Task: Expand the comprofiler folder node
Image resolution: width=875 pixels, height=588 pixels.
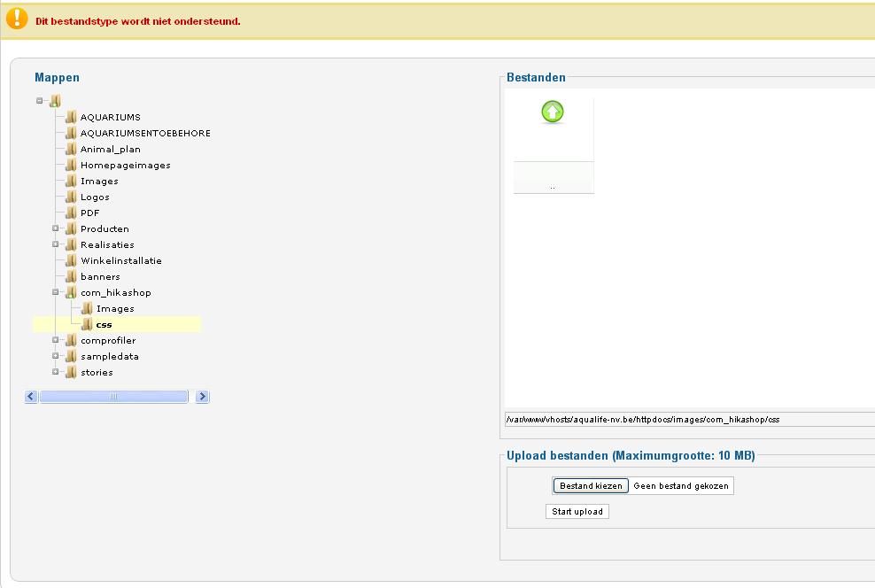Action: [55, 340]
